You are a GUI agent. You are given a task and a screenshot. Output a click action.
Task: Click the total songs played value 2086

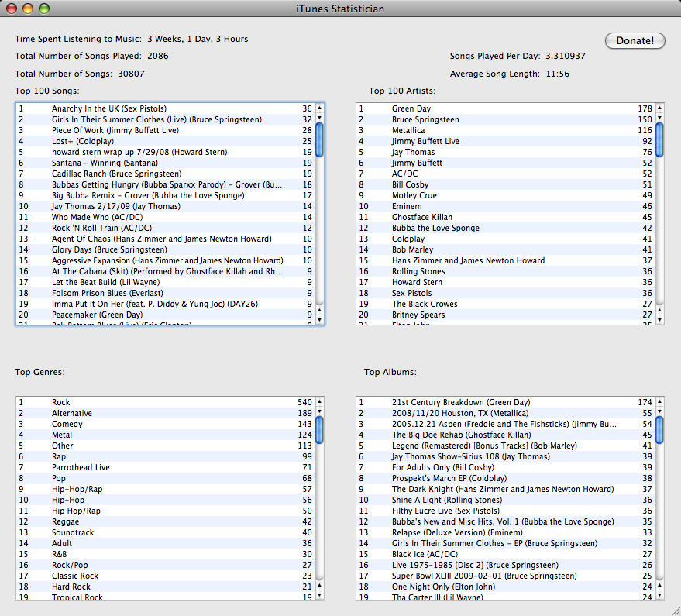tap(157, 56)
